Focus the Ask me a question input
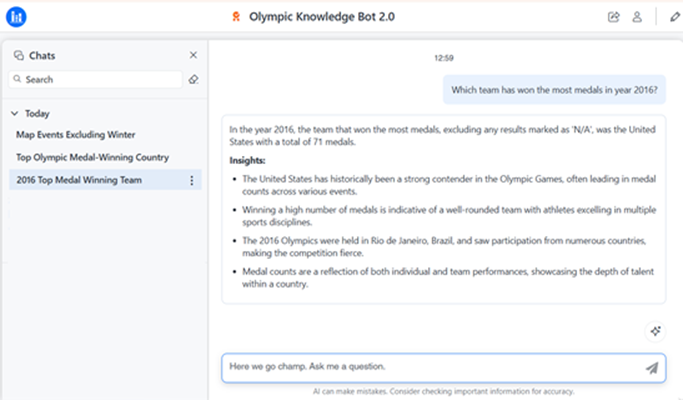 coord(430,368)
